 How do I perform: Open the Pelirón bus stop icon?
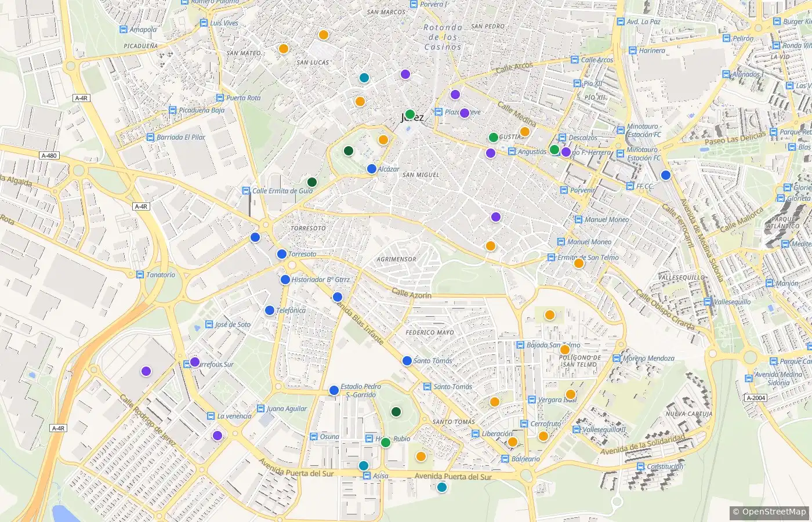pos(726,38)
